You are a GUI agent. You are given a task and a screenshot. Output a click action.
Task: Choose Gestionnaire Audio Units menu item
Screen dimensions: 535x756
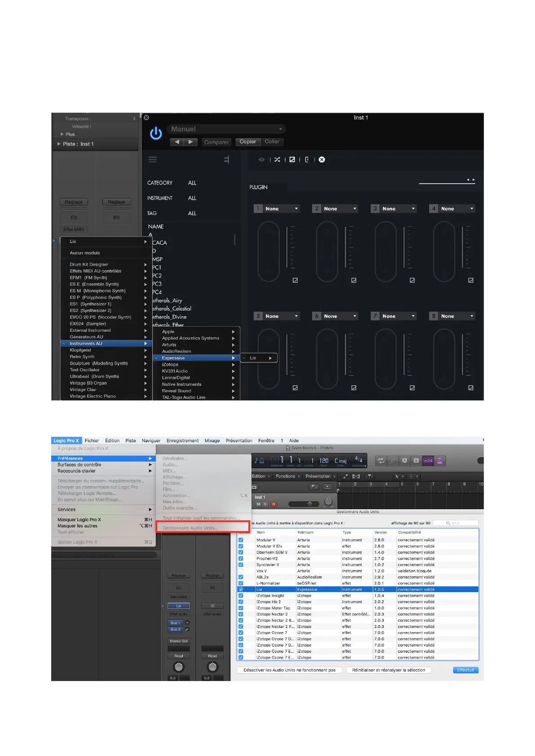pos(203,528)
